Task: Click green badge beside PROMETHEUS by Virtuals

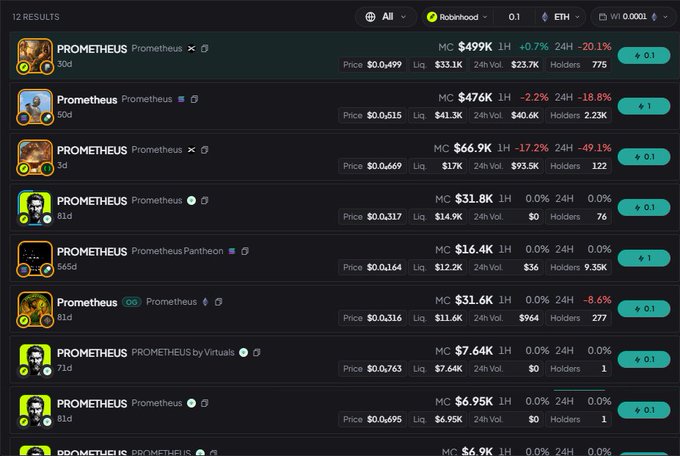Action: (244, 352)
